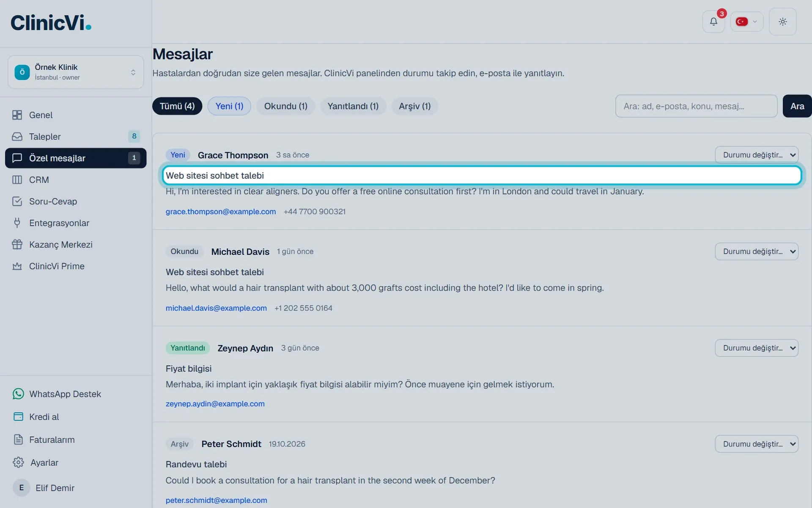Open Durumu değiştir for Peter Schmidt
Screen dimensions: 812x508
[757, 444]
